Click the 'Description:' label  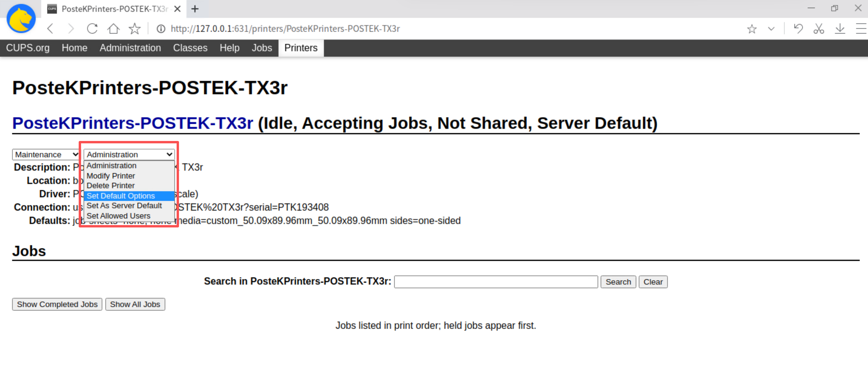coord(42,167)
